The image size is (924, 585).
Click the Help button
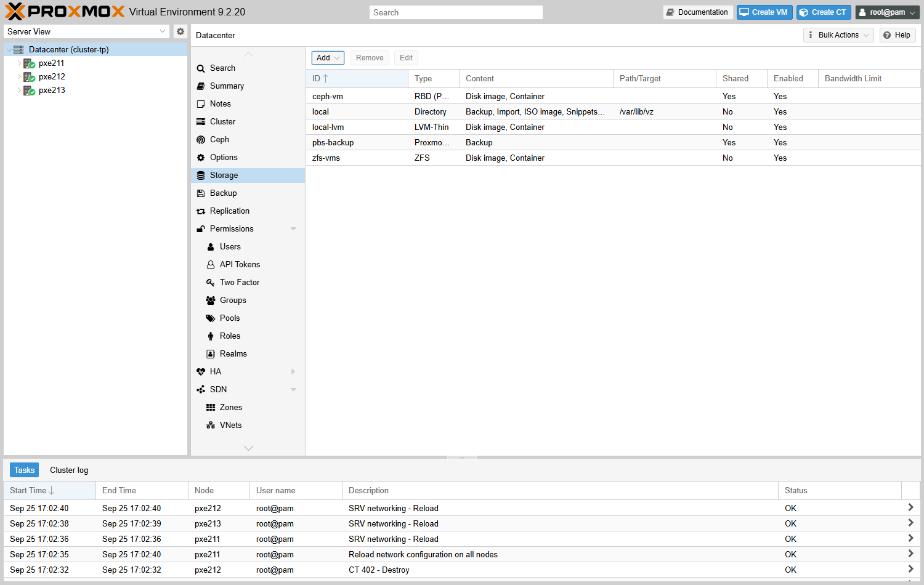point(898,35)
